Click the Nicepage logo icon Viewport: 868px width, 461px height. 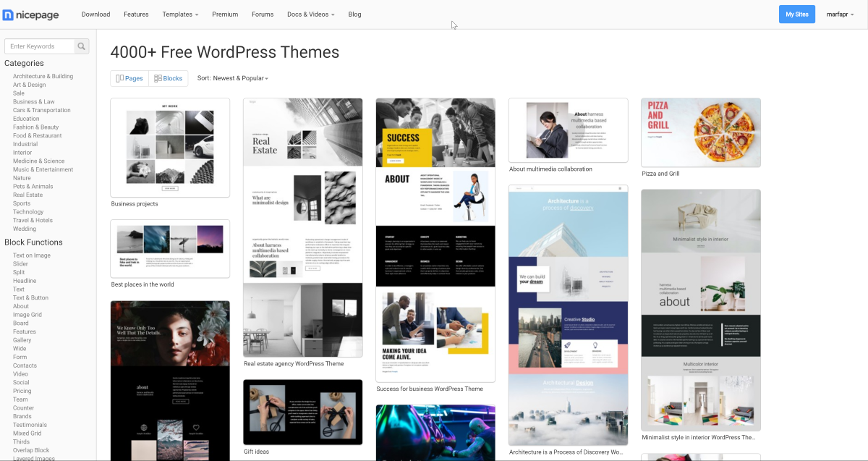click(8, 14)
